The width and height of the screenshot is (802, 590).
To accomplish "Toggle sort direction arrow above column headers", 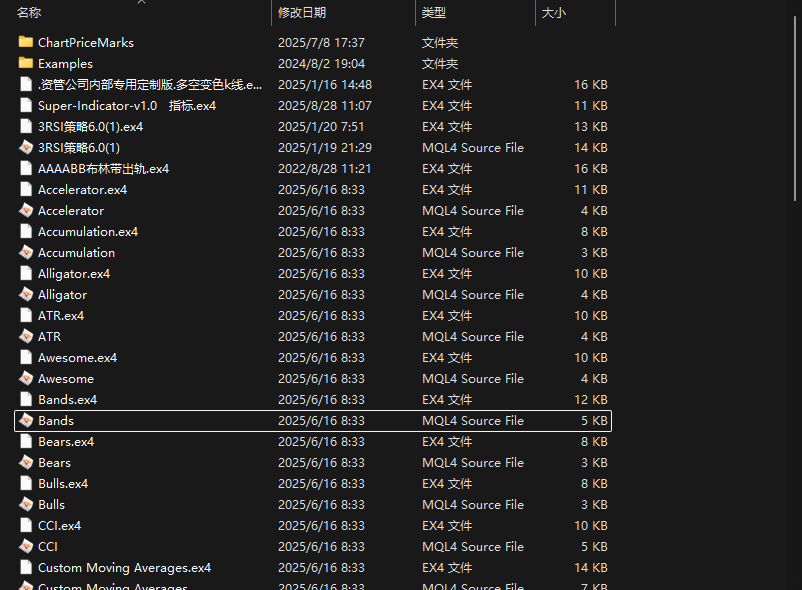I will click(141, 2).
